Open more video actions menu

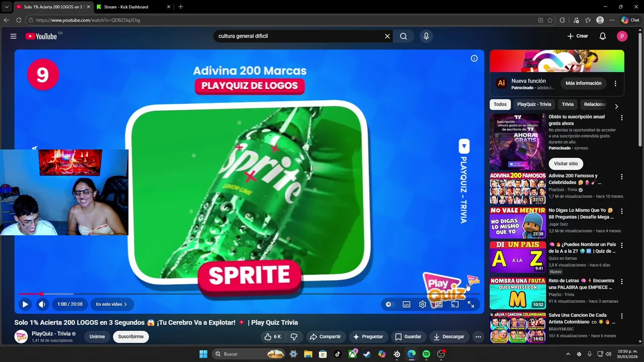tap(478, 337)
